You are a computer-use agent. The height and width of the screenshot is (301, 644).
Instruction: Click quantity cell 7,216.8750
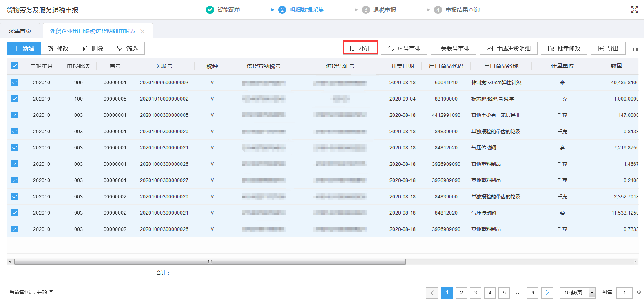[626, 148]
